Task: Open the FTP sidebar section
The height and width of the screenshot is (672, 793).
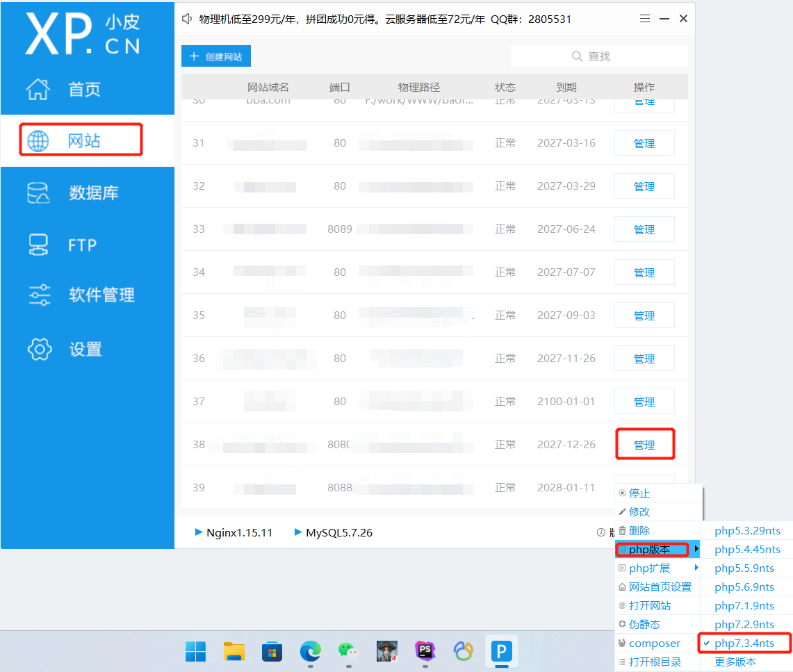Action: pos(82,245)
